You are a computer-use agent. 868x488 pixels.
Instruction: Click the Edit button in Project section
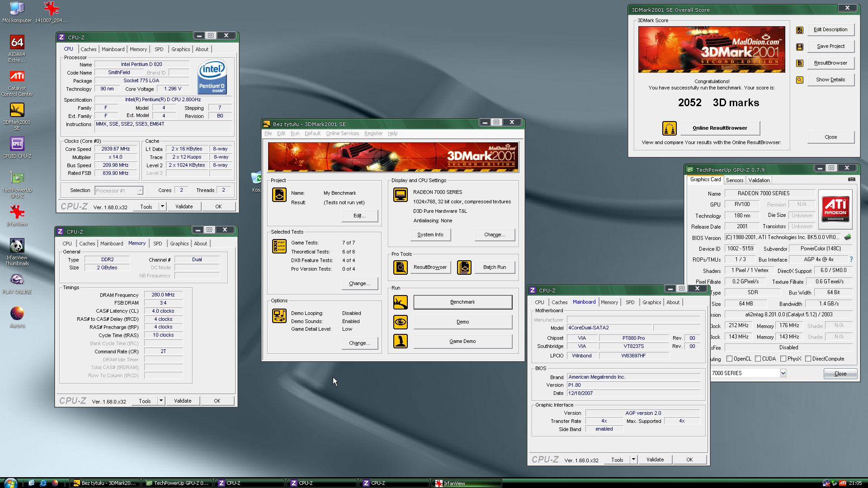359,216
